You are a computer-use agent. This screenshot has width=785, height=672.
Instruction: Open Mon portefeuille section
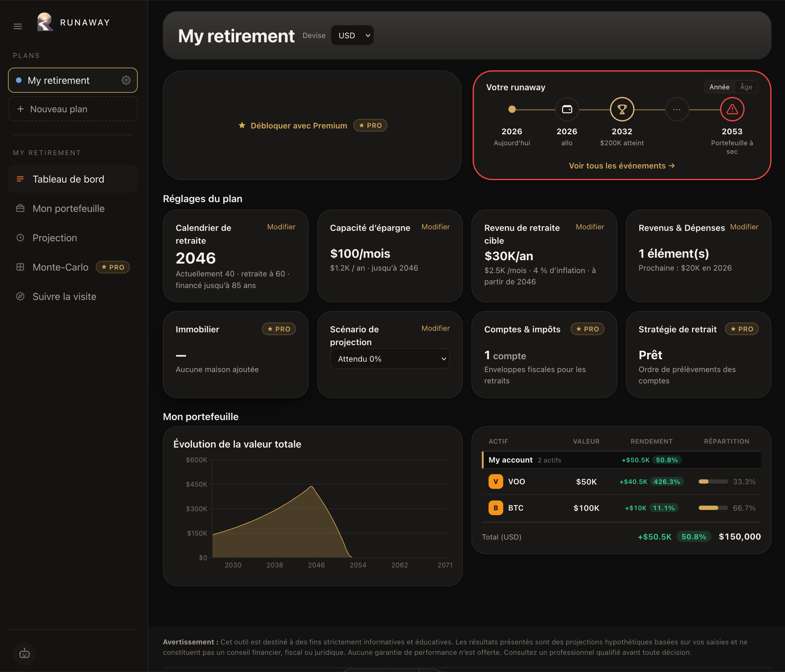(73, 208)
